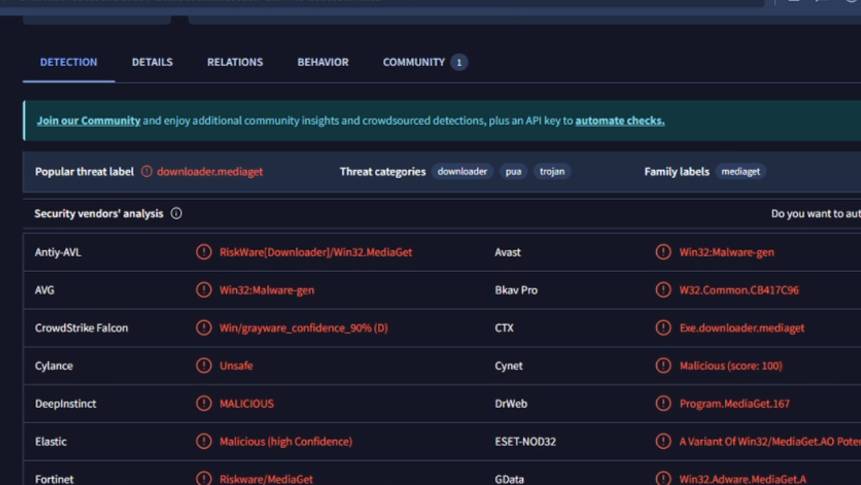Click the alert icon in CTX row
The image size is (861, 485).
point(663,327)
